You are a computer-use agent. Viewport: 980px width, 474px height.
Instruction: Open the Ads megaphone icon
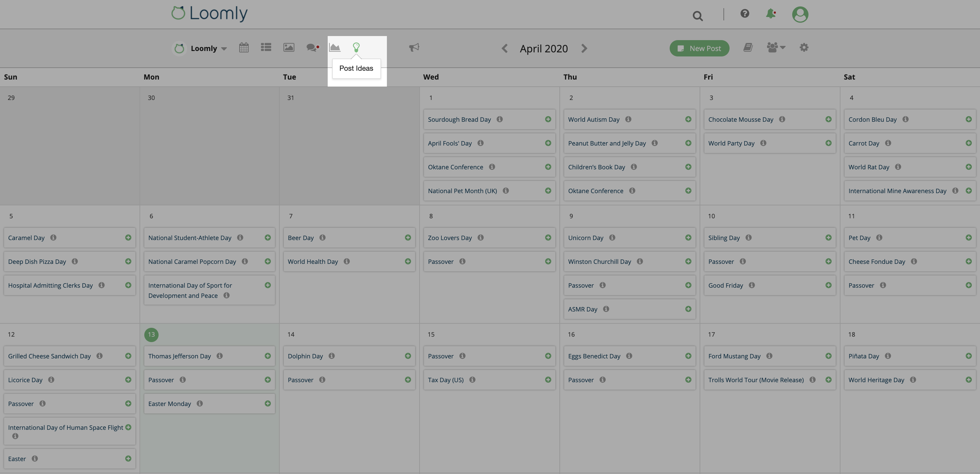414,48
